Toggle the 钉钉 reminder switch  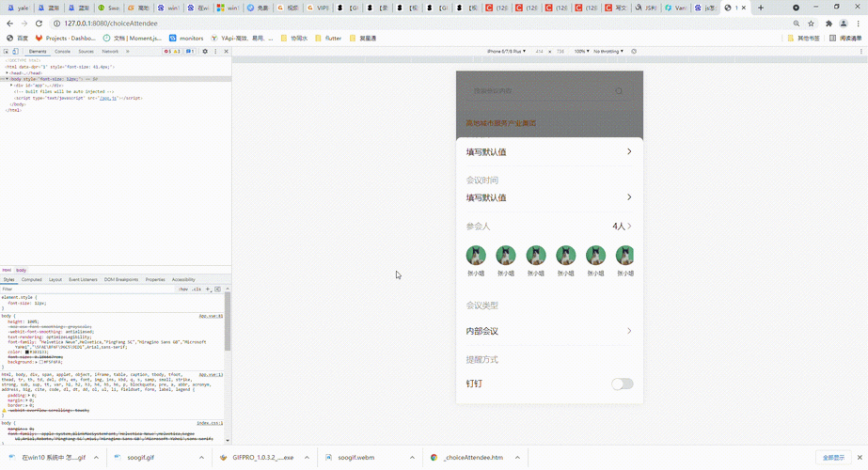[x=623, y=384]
